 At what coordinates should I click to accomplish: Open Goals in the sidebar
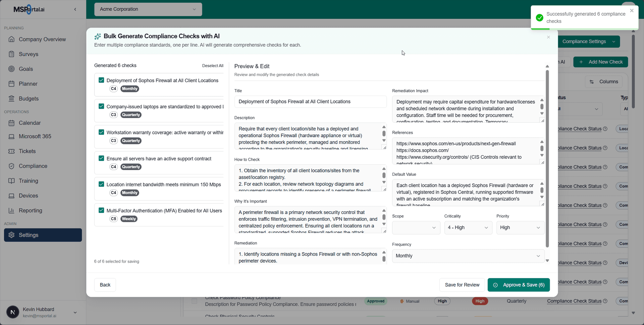coord(26,69)
